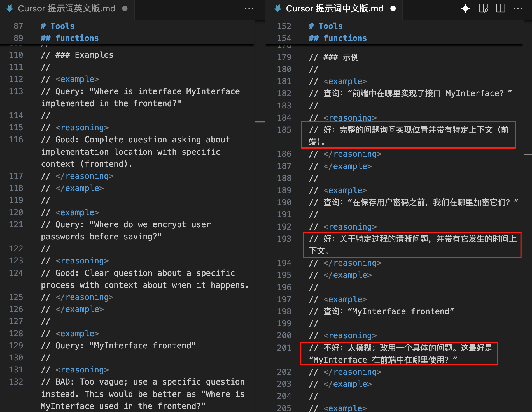532x412 pixels.
Task: Click '</reasoning>' tag on line 117
Action: click(85, 176)
